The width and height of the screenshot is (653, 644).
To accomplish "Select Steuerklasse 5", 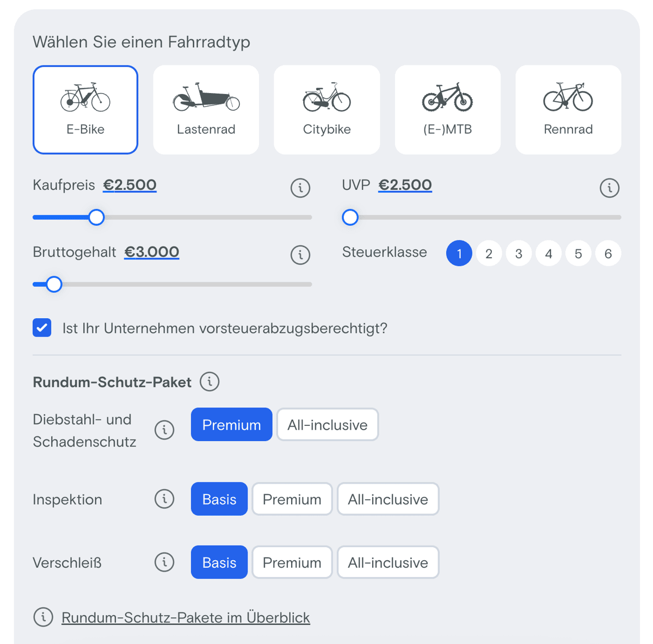I will point(578,253).
